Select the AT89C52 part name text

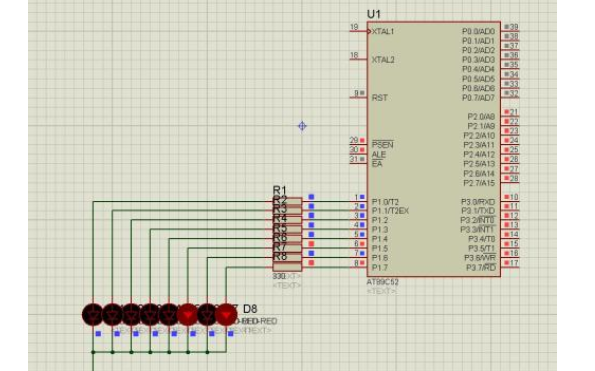pyautogui.click(x=382, y=282)
